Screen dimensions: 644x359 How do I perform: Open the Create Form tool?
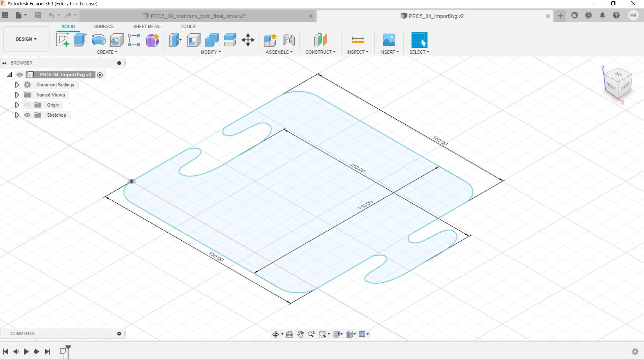152,40
